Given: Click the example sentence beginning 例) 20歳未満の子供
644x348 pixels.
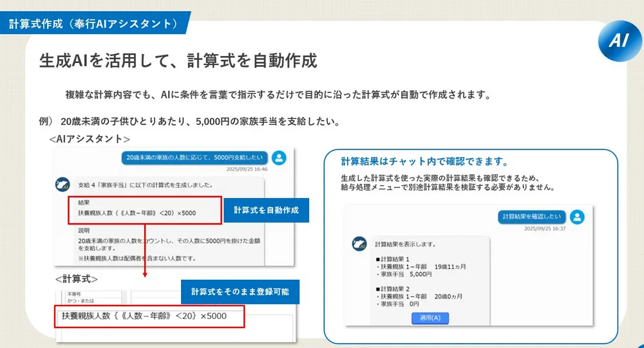Looking at the screenshot, I should pos(189,122).
